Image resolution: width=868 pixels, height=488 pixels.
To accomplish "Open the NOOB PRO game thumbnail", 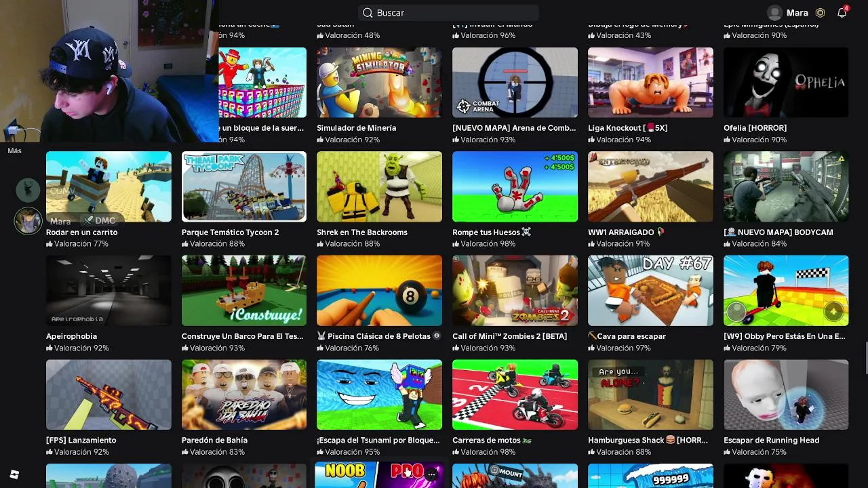I will click(379, 476).
